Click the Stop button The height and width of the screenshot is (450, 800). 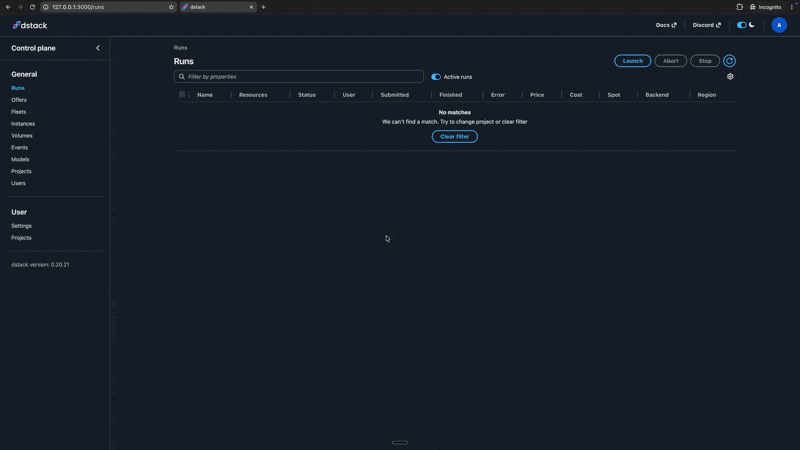pyautogui.click(x=705, y=61)
